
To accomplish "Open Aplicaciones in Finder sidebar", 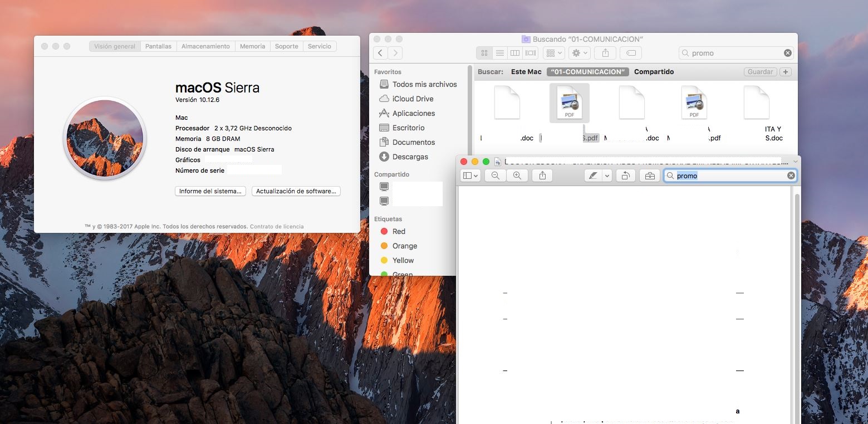I will (x=407, y=113).
